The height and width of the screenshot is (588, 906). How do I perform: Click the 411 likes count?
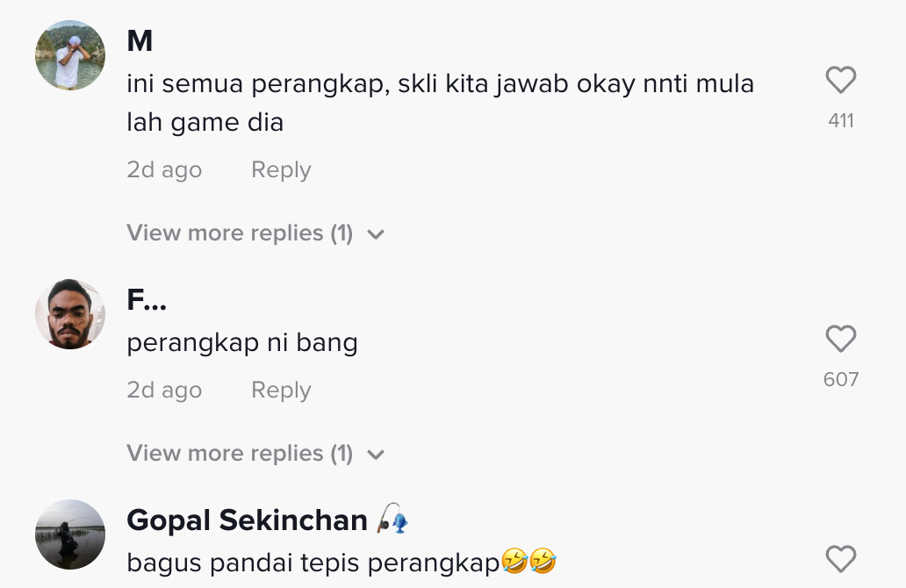840,121
